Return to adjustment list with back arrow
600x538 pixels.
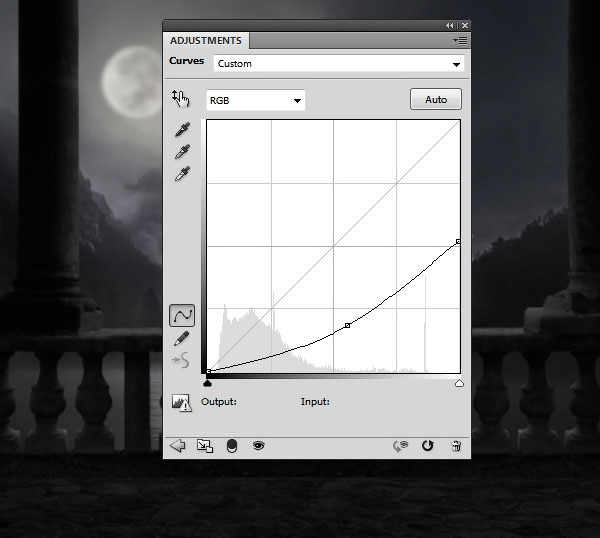[x=177, y=446]
